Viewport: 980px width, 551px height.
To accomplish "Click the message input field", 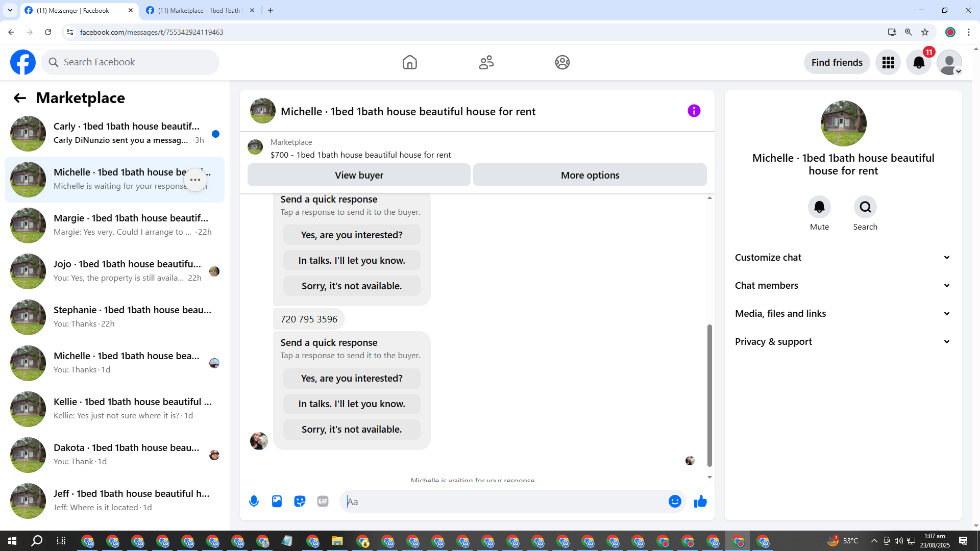I will coord(505,502).
